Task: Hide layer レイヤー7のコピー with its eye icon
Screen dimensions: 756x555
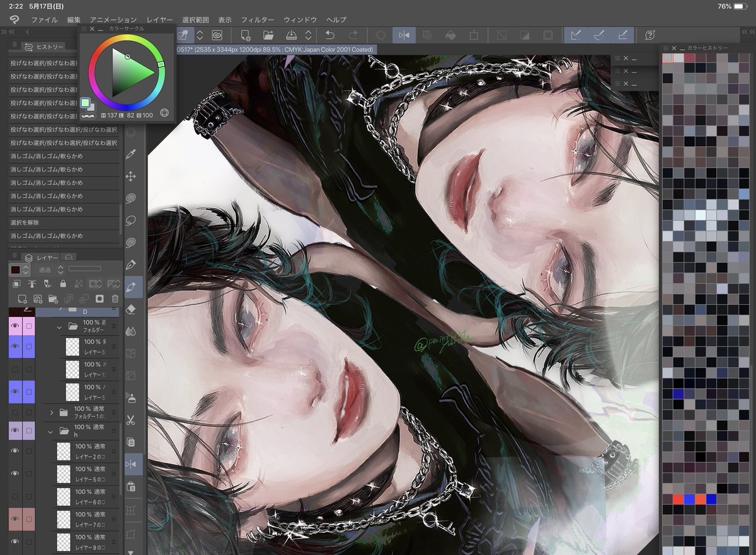Action: coord(14,519)
